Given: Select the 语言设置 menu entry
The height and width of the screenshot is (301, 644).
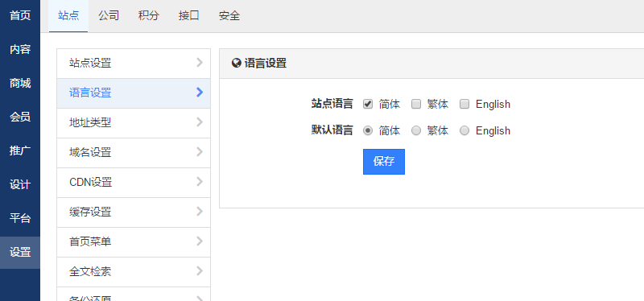Looking at the screenshot, I should tap(134, 93).
